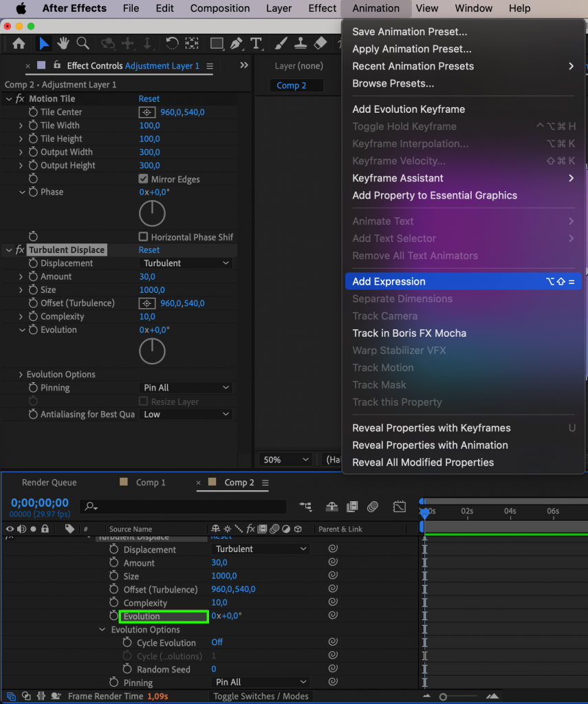This screenshot has height=704, width=588.
Task: Open the Graph Editor icon in the timeline
Action: point(399,506)
